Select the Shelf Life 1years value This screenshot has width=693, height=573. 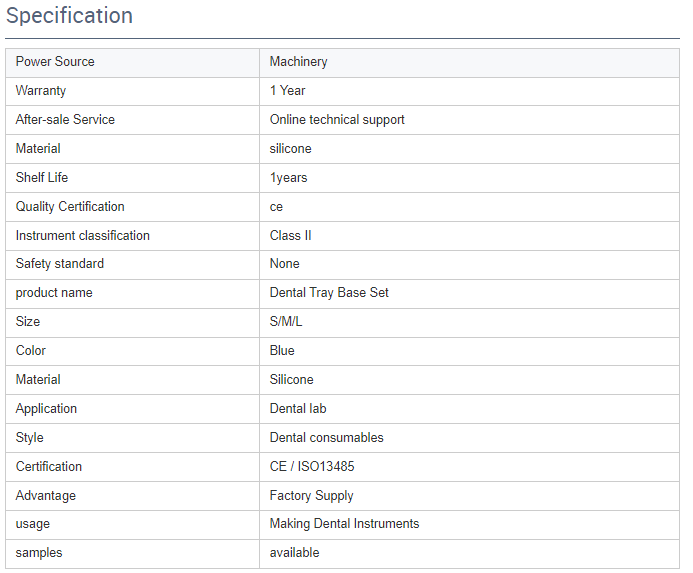pyautogui.click(x=288, y=178)
